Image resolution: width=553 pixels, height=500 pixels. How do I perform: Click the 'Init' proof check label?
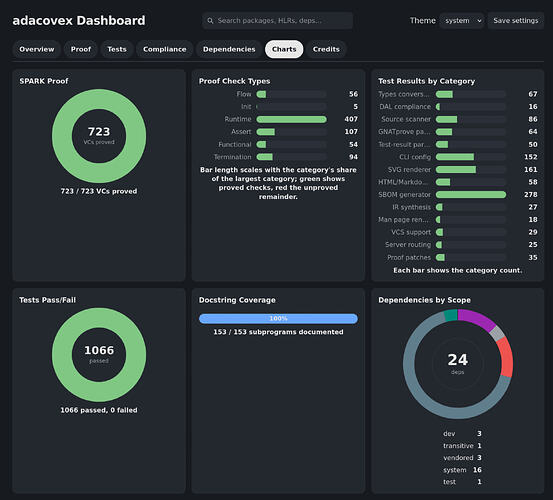[246, 106]
